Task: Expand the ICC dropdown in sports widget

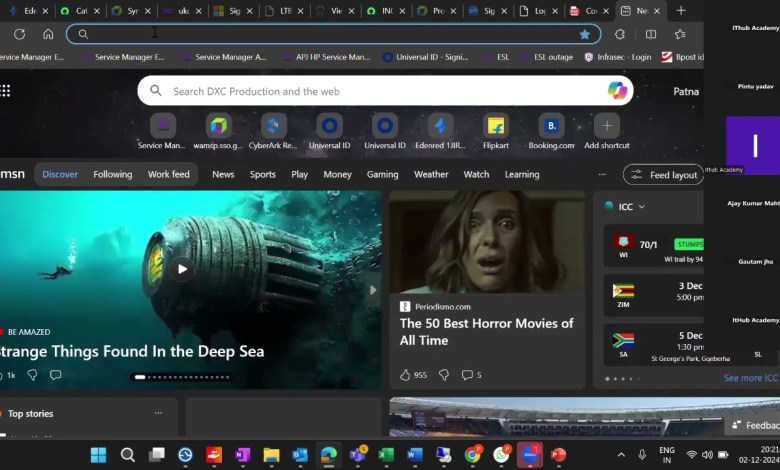Action: 642,207
